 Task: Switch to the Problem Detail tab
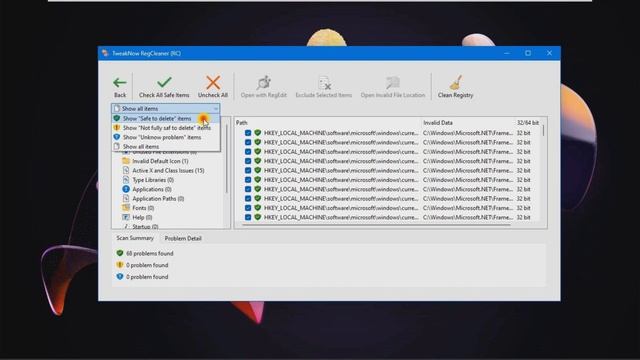pyautogui.click(x=183, y=238)
